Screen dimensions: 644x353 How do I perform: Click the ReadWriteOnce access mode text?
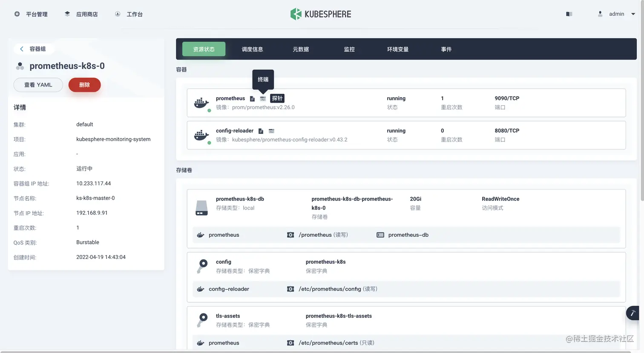(500, 199)
